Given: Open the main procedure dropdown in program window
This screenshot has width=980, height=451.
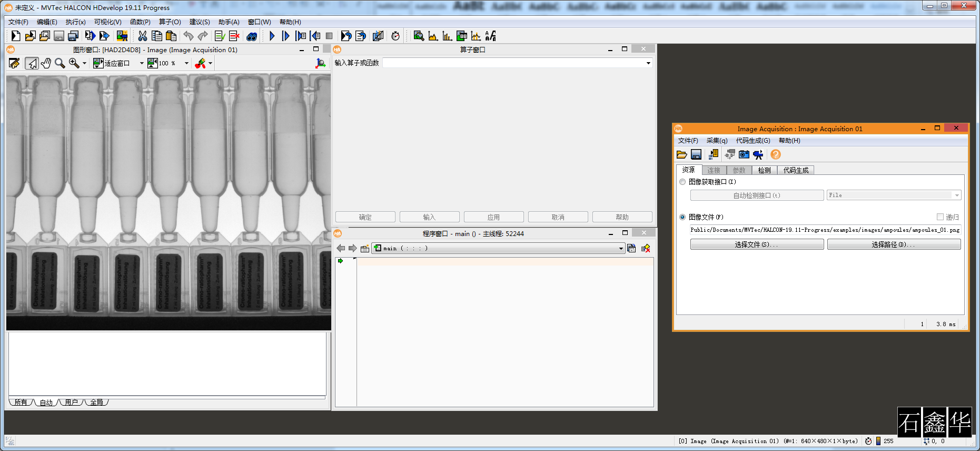Looking at the screenshot, I should point(621,249).
